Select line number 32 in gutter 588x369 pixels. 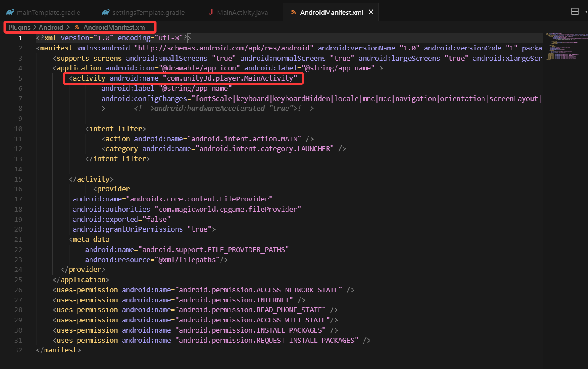18,350
